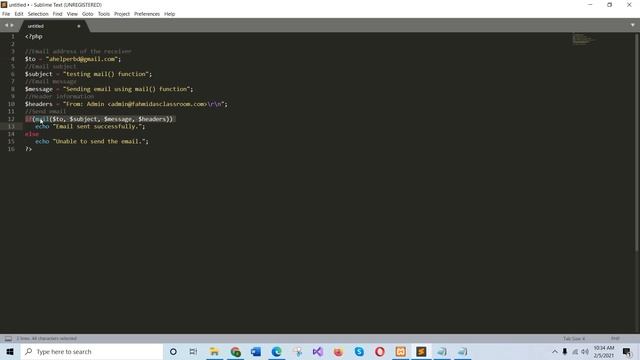The height and width of the screenshot is (360, 640).
Task: Open the Project menu
Action: (122, 14)
